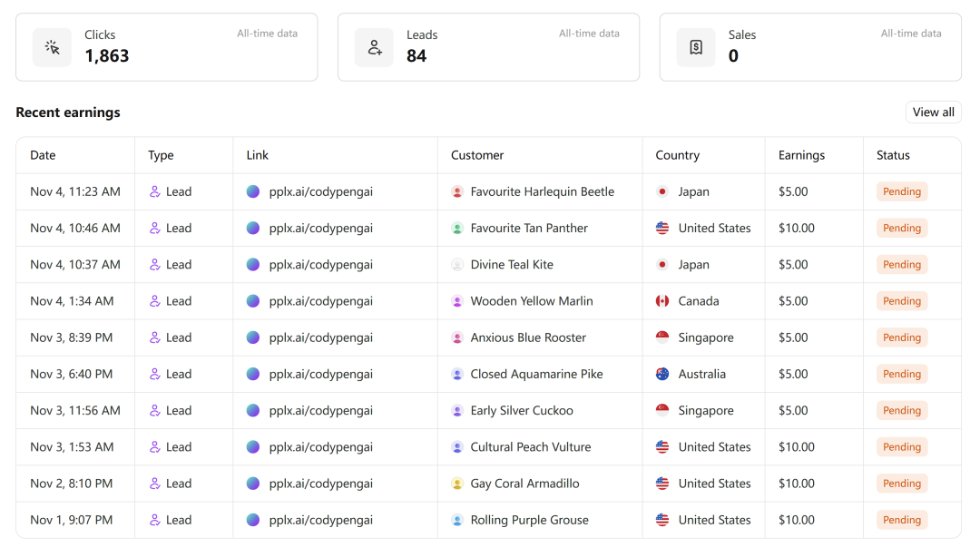Click Japan flag in Harlequin Beetle row
The height and width of the screenshot is (557, 980).
coord(662,191)
